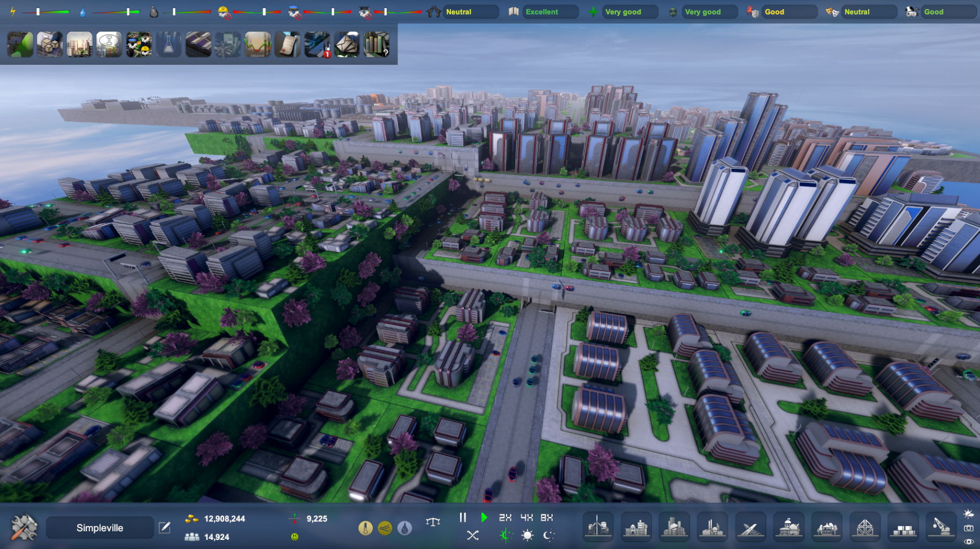Click the graduate worker balance bar

[397, 12]
